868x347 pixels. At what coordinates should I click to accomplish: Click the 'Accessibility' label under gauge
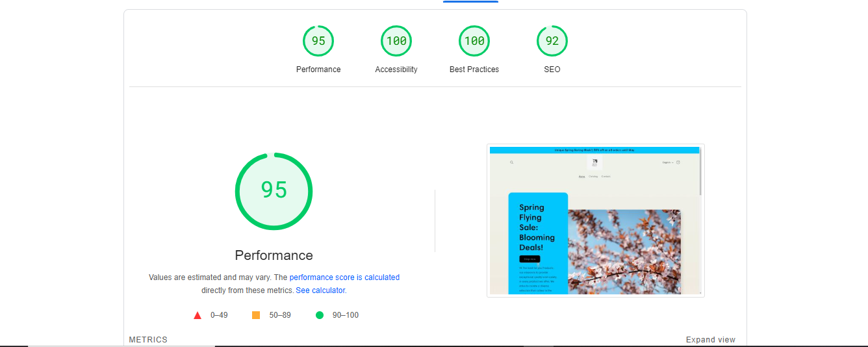pos(396,70)
